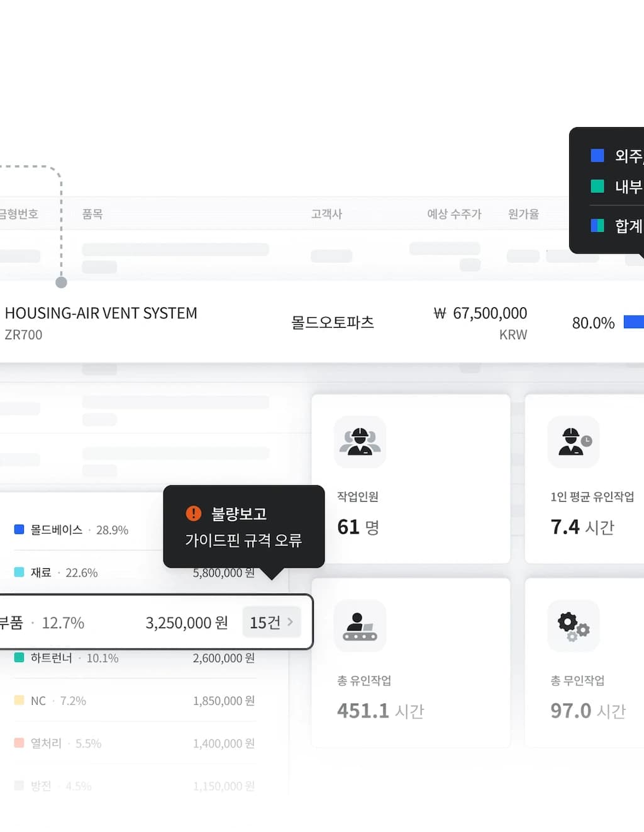Click the 고객사 column header
The width and height of the screenshot is (644, 832).
click(326, 214)
